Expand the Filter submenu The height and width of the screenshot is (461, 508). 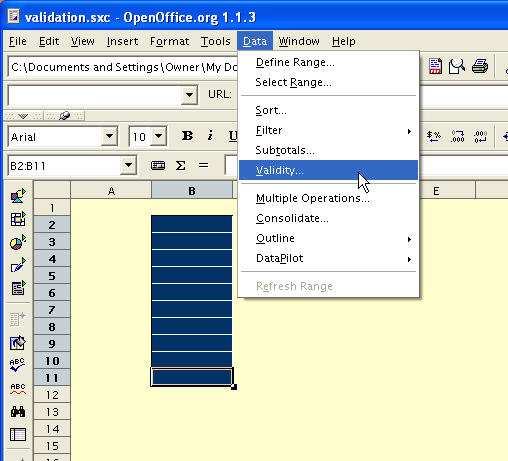[x=328, y=130]
